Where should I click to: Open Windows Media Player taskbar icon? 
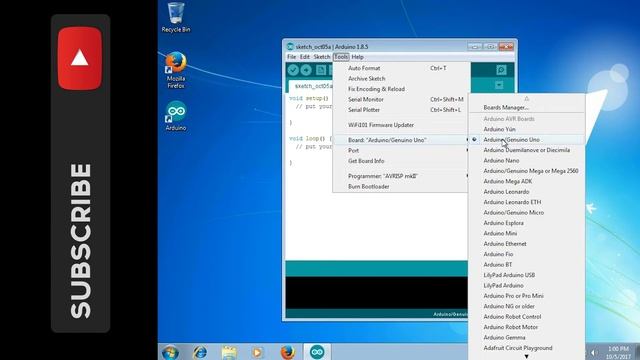coord(258,352)
